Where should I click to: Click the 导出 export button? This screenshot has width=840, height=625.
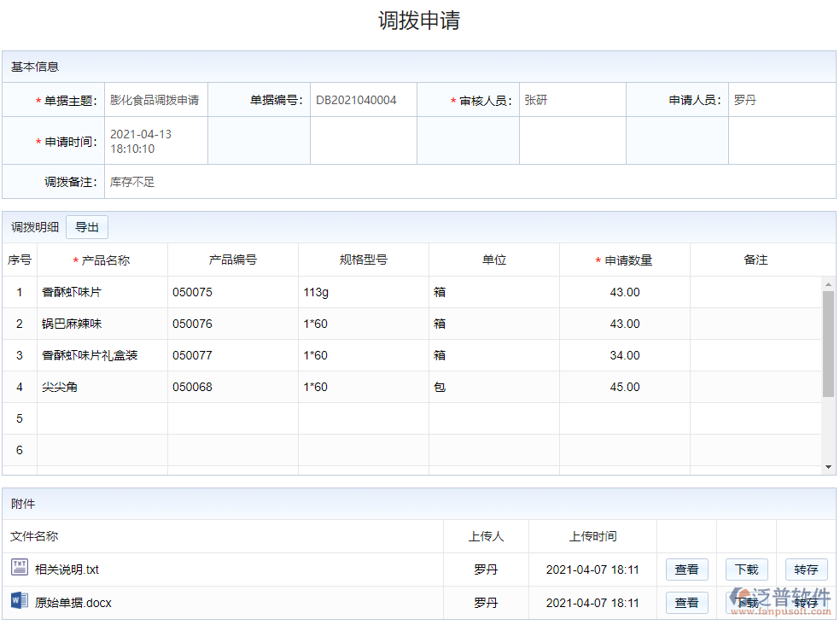[87, 227]
